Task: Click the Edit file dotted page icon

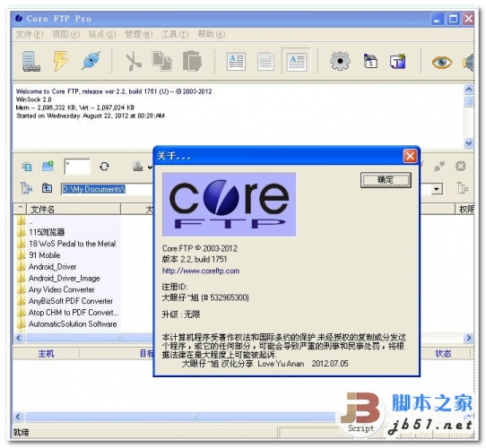Action: [x=265, y=61]
